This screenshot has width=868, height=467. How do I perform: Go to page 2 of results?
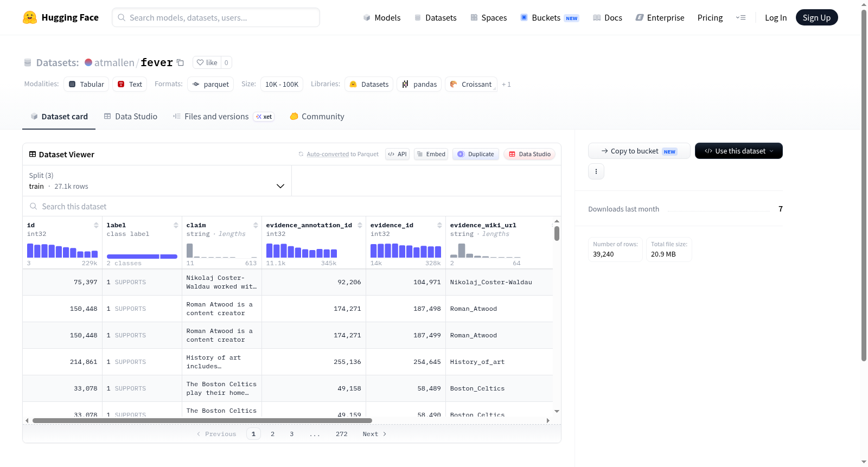point(272,434)
